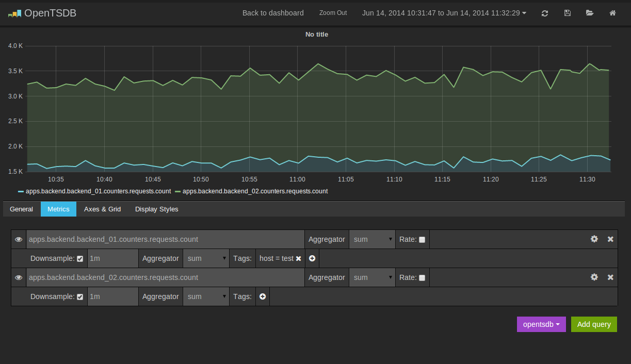The image size is (631, 364).
Task: Hide the backend_01 query using eye icon
Action: [x=19, y=239]
